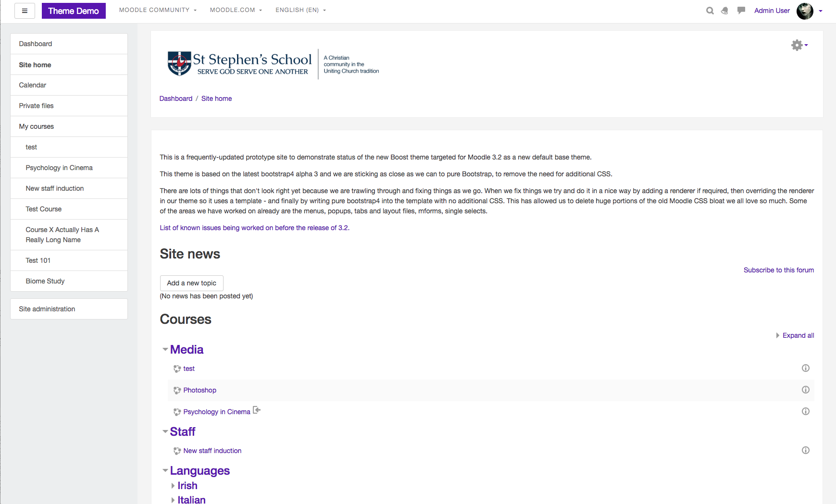Click the course icon beside New staff induction
Viewport: 836px width, 504px height.
pos(177,451)
